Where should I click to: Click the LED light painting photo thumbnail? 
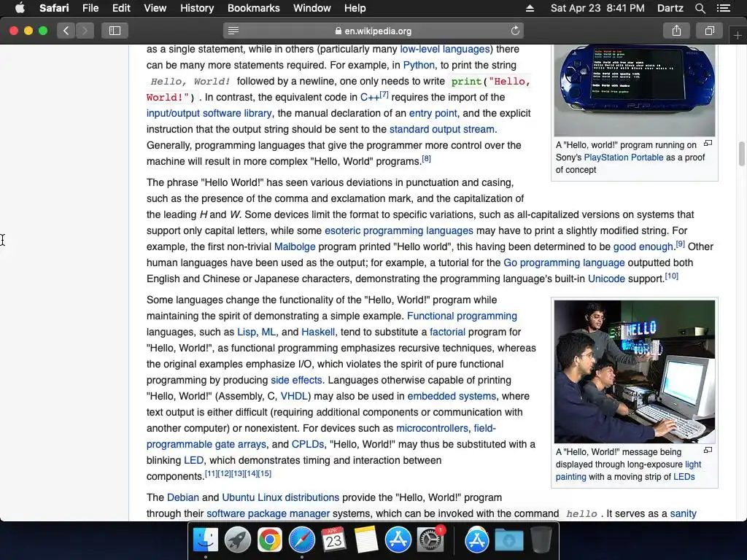pyautogui.click(x=635, y=371)
